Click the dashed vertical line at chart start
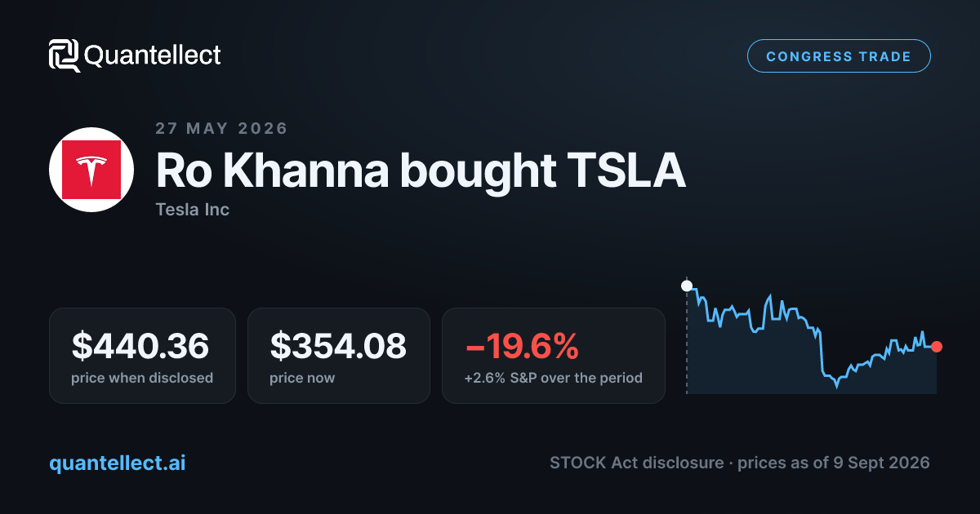The height and width of the screenshot is (514, 980). (687, 343)
